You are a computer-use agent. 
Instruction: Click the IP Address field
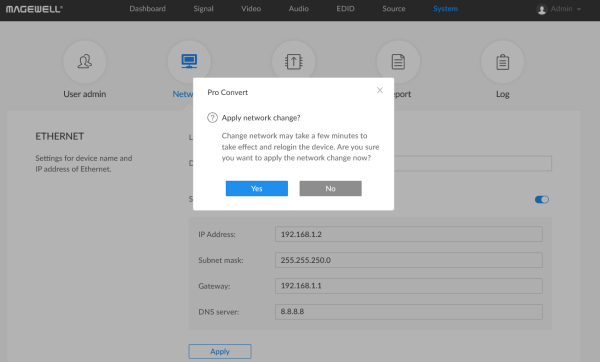click(x=409, y=234)
